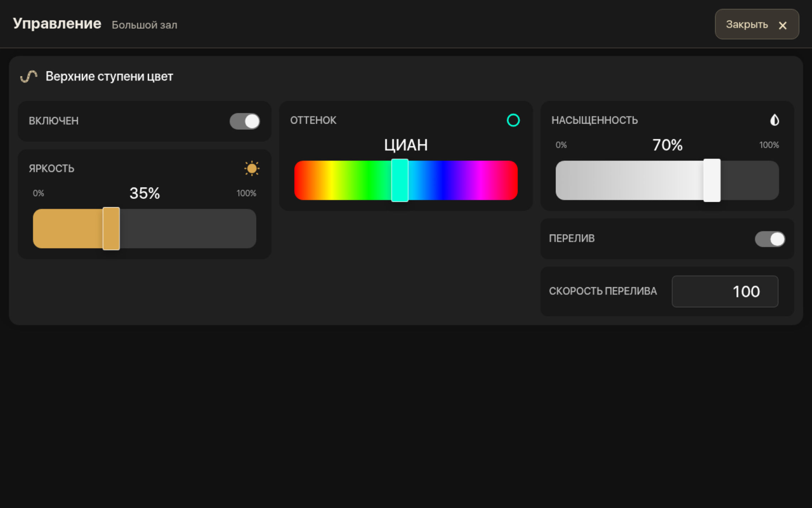
Task: Click the Управление heading
Action: click(x=57, y=24)
